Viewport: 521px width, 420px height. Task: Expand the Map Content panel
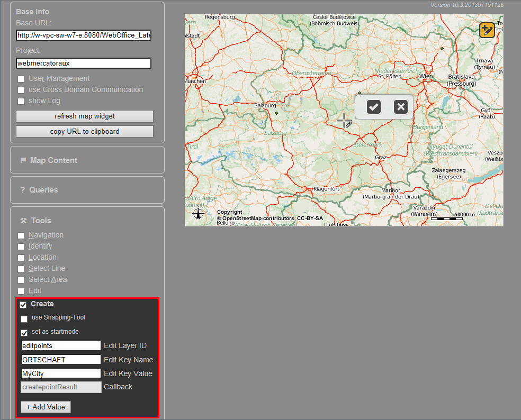click(x=87, y=159)
